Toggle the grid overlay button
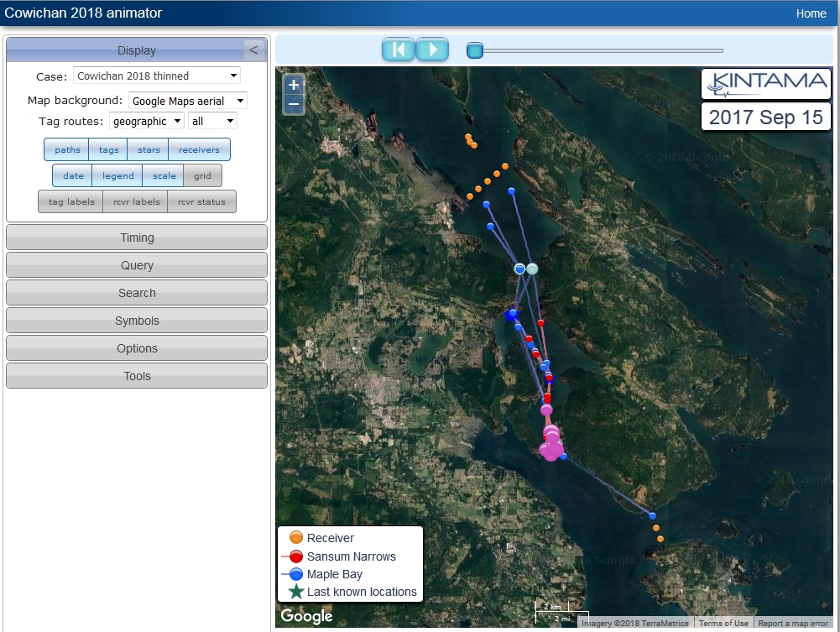This screenshot has width=840, height=632. 202,176
